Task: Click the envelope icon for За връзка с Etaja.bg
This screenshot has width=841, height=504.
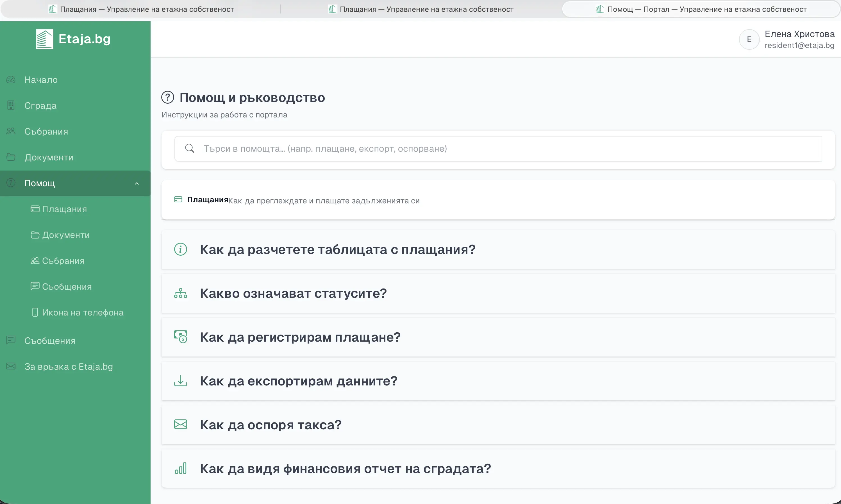Action: tap(11, 366)
